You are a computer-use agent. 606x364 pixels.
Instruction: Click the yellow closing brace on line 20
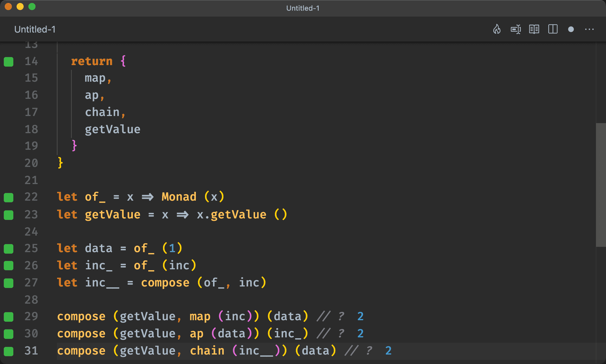pos(60,163)
